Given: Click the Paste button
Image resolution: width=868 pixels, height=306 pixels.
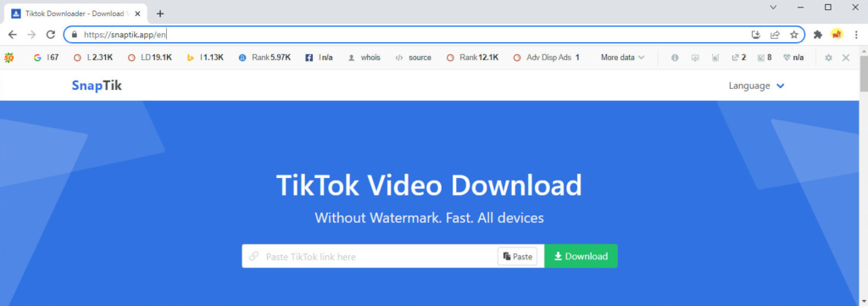Looking at the screenshot, I should pos(518,256).
